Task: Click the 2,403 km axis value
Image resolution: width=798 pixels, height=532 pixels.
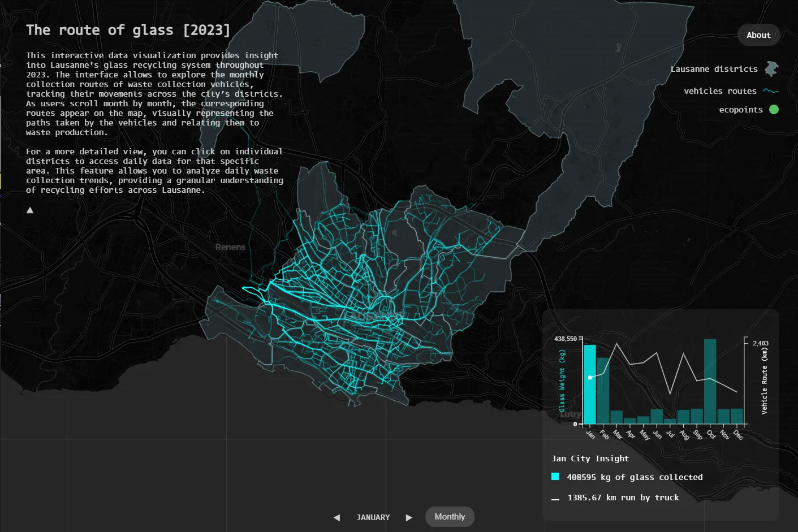Action: pyautogui.click(x=761, y=343)
